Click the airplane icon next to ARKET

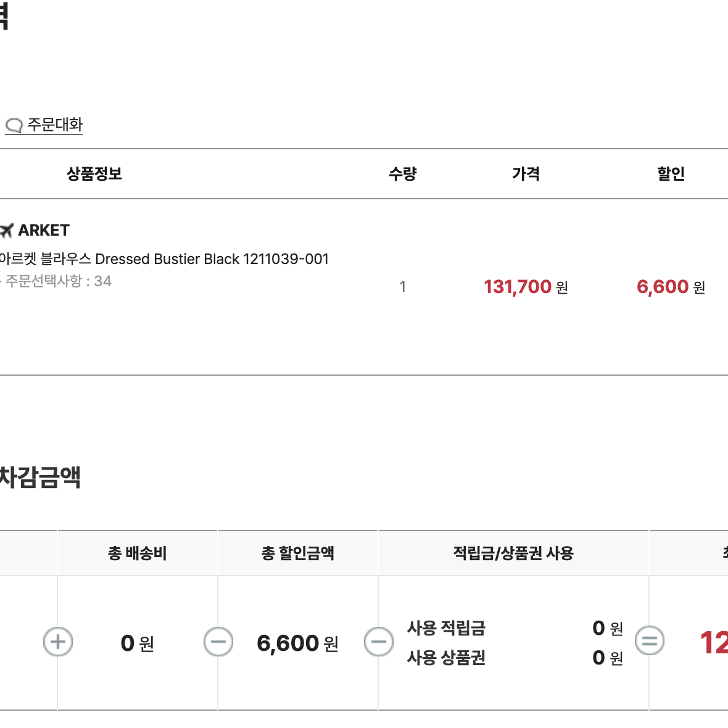7,230
